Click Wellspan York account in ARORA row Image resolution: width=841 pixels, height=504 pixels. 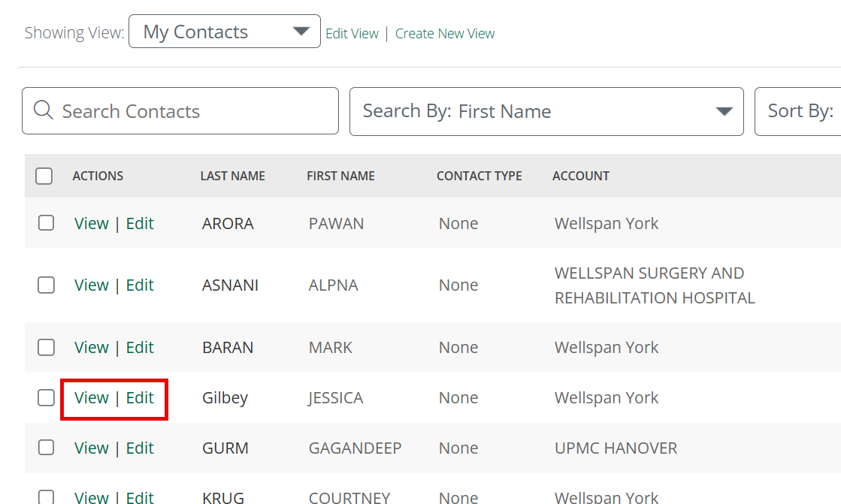click(606, 223)
